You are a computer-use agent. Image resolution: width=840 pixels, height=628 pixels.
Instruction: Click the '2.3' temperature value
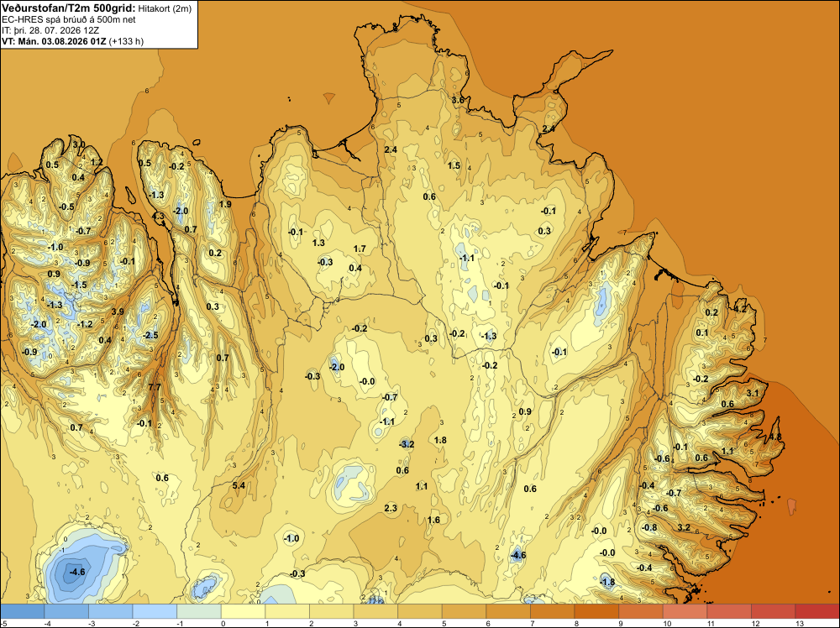(x=391, y=508)
